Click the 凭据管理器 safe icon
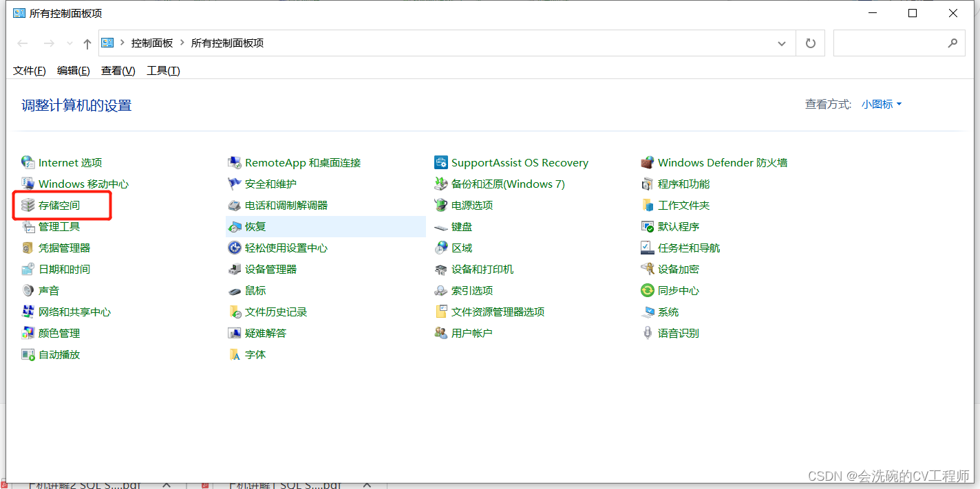 click(28, 248)
